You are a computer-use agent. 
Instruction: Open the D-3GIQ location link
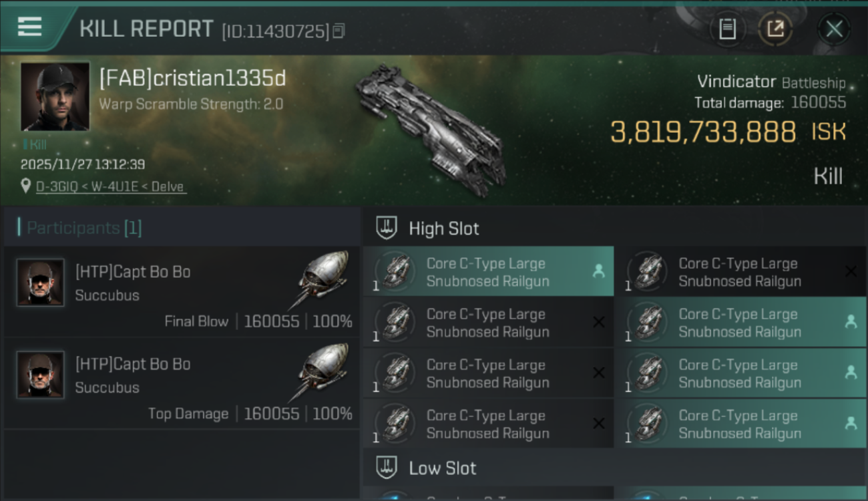111,187
